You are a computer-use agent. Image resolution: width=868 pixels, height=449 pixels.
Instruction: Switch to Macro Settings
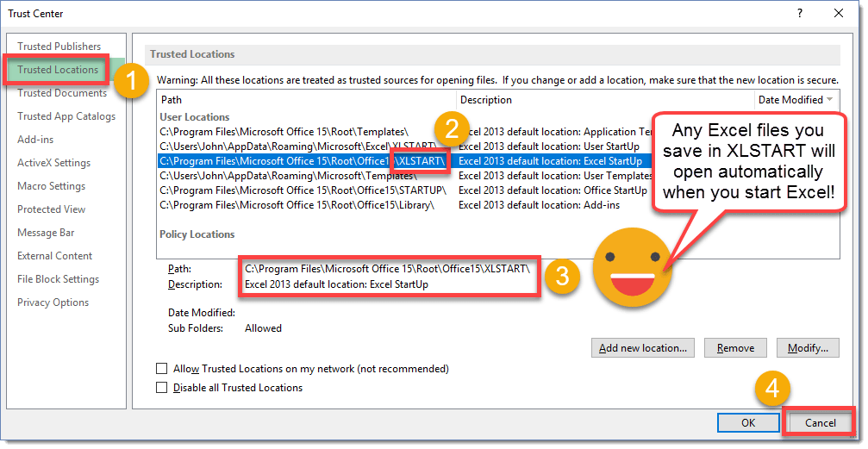52,186
